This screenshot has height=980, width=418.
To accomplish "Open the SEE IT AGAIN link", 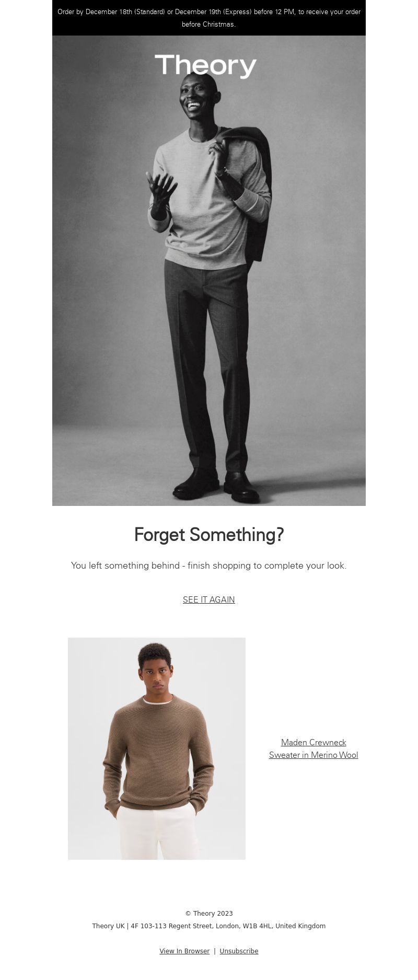I will (209, 599).
